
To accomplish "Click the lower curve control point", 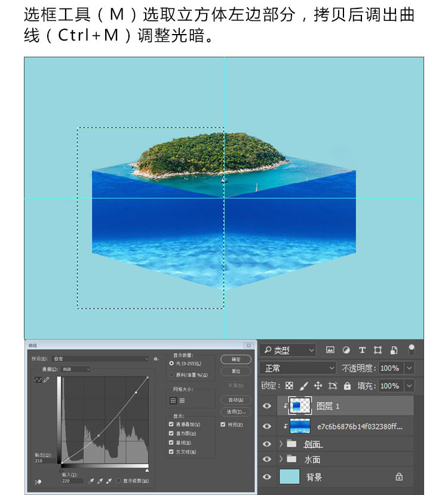I will (99, 436).
